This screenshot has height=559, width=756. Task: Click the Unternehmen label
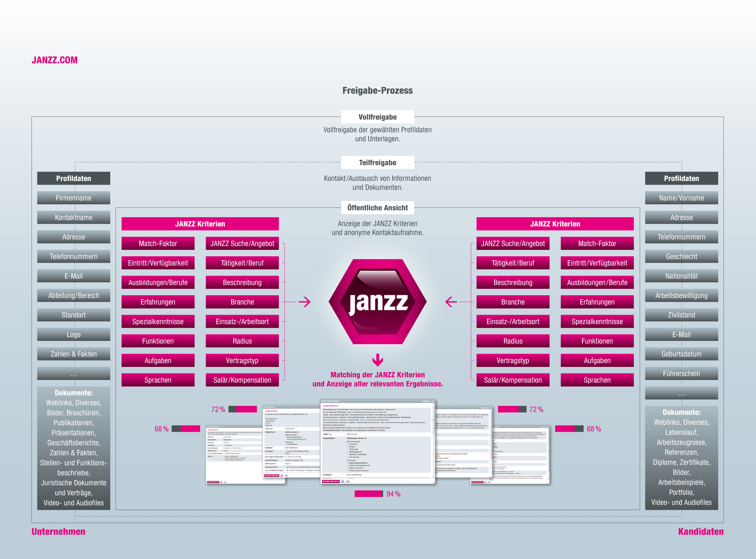(x=58, y=531)
